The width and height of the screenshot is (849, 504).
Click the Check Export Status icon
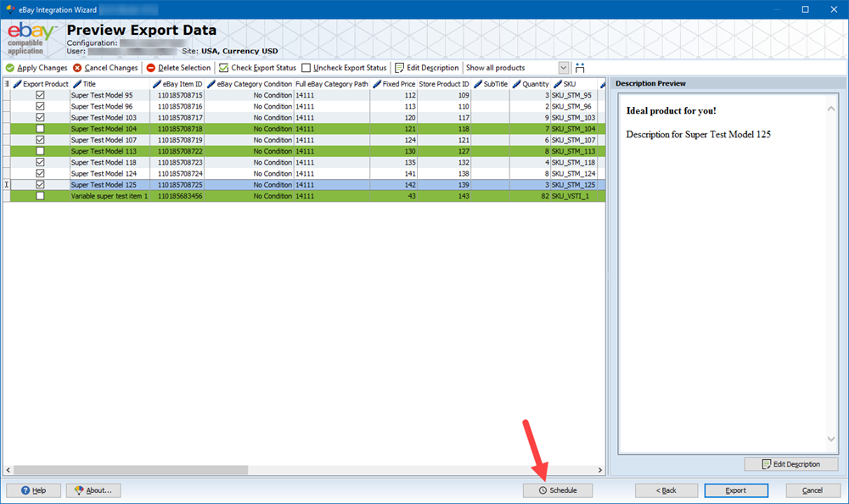(223, 68)
